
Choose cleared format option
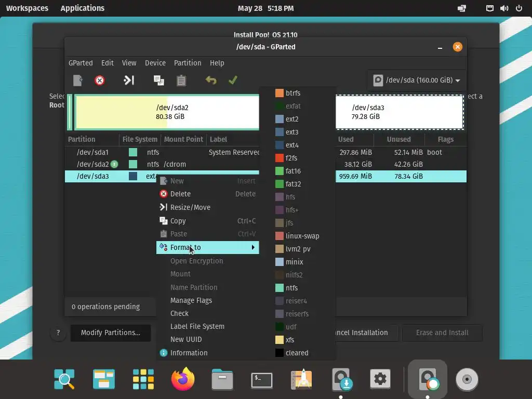pos(298,353)
